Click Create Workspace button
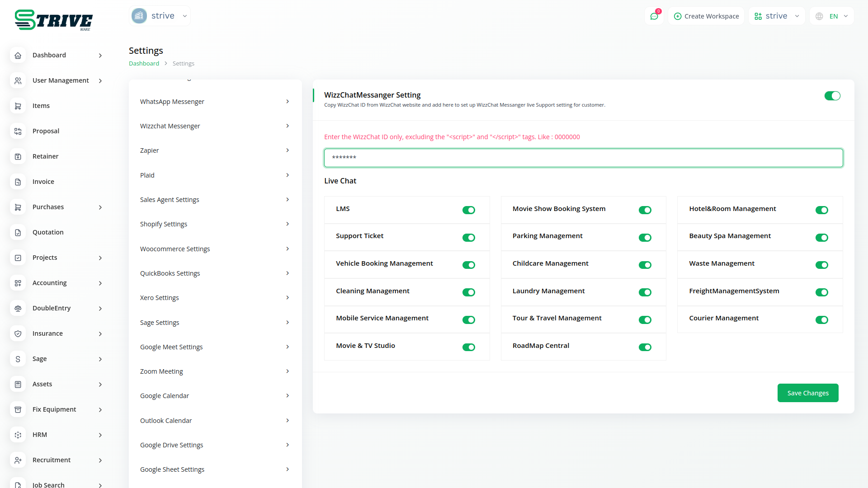868x488 pixels. pos(706,16)
